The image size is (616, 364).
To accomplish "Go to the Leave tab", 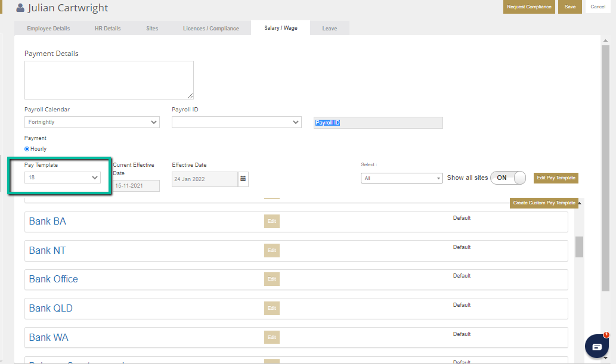I will 330,28.
